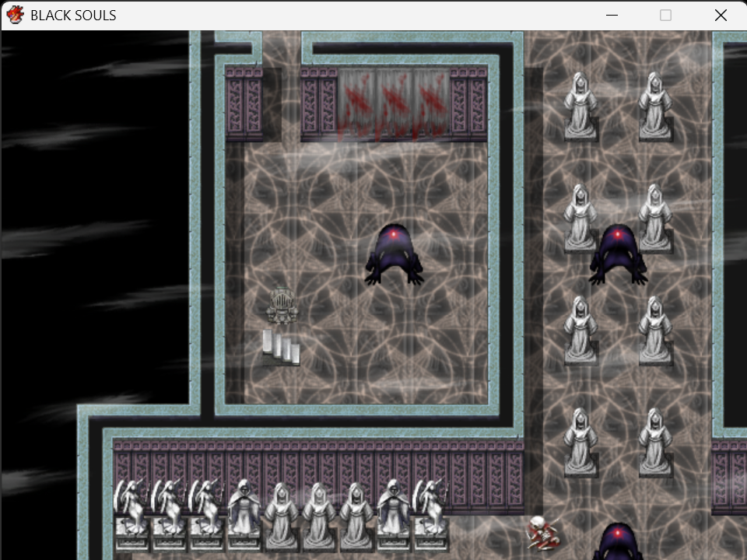This screenshot has width=747, height=560.
Task: Close the BLACK SOULS window
Action: point(721,16)
